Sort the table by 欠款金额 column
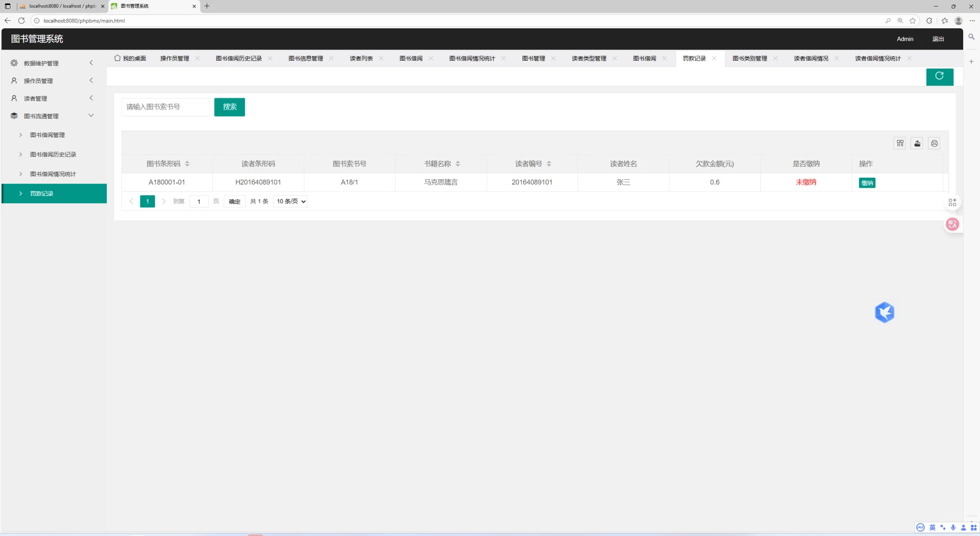Image resolution: width=980 pixels, height=536 pixels. [x=714, y=164]
